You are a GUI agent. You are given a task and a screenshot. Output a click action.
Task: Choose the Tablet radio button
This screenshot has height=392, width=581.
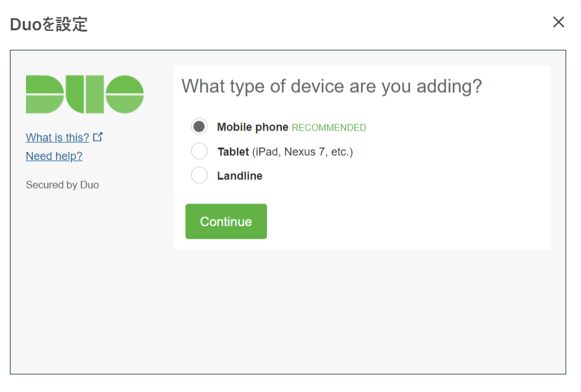tap(199, 151)
